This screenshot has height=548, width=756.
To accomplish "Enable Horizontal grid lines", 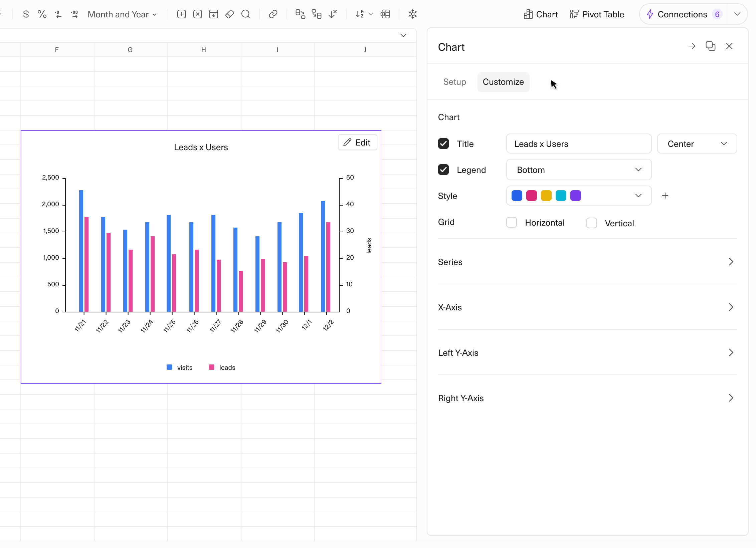I will 512,223.
